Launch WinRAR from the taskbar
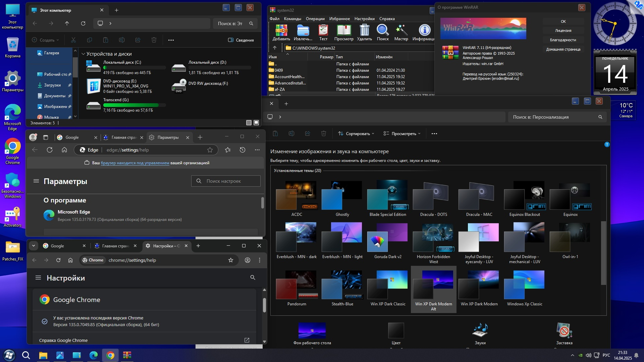 coord(127,355)
